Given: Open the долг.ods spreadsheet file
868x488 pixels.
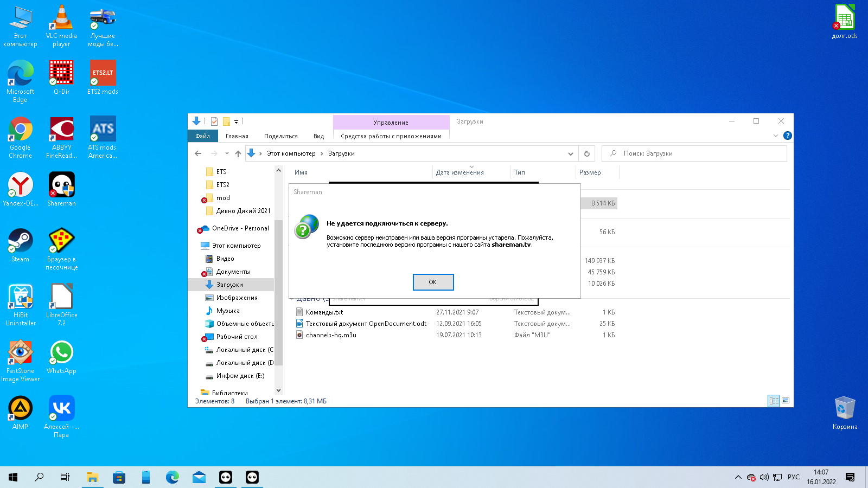Looking at the screenshot, I should [x=845, y=22].
